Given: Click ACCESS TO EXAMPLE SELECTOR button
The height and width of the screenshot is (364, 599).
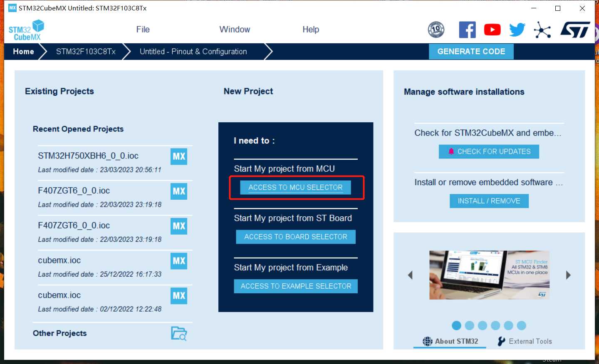Looking at the screenshot, I should (296, 286).
